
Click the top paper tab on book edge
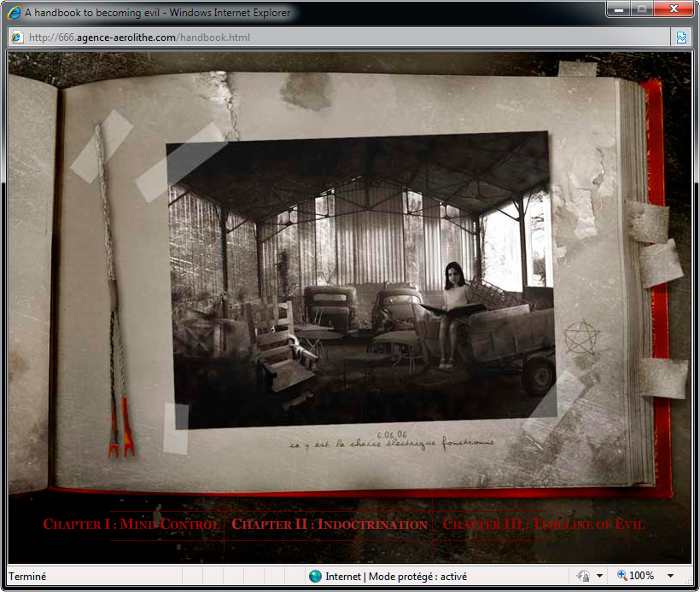pyautogui.click(x=648, y=223)
